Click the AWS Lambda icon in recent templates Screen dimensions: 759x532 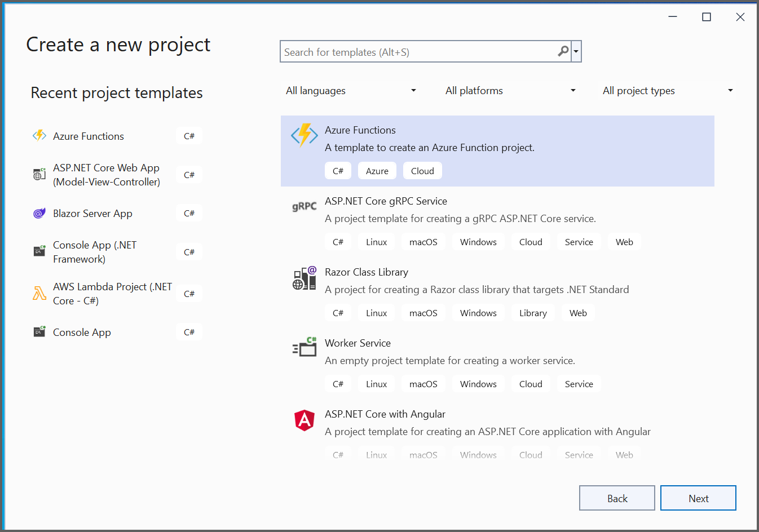tap(39, 294)
